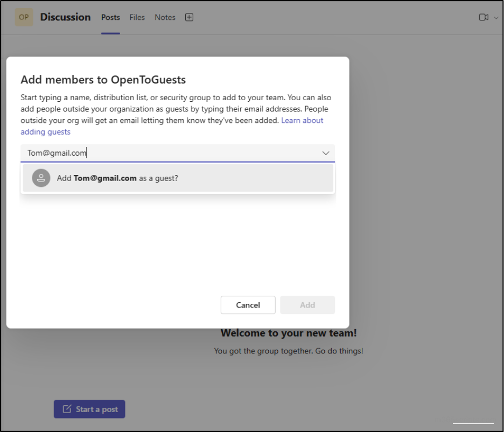Start a video meeting with camera icon
Viewport: 504px width, 432px height.
[484, 17]
